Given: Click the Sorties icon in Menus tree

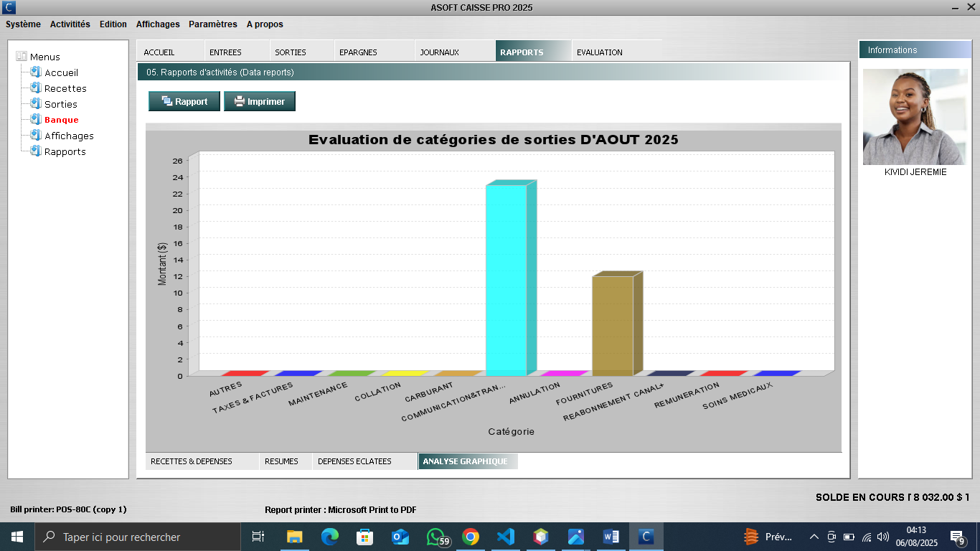Looking at the screenshot, I should coord(35,104).
